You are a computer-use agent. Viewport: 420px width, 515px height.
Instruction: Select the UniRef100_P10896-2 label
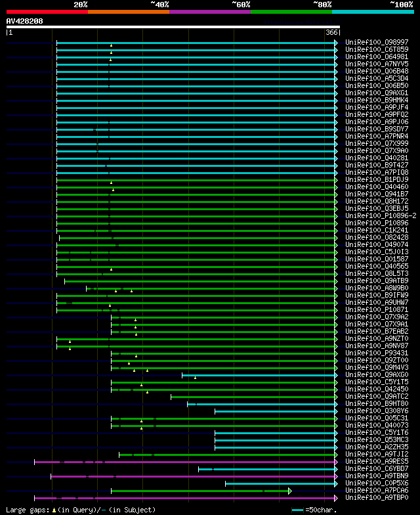click(381, 215)
